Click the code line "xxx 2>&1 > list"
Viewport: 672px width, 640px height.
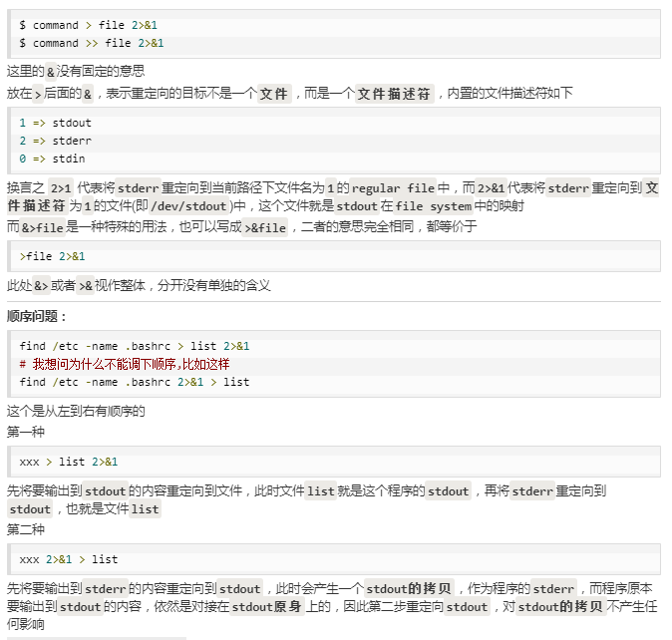click(69, 559)
